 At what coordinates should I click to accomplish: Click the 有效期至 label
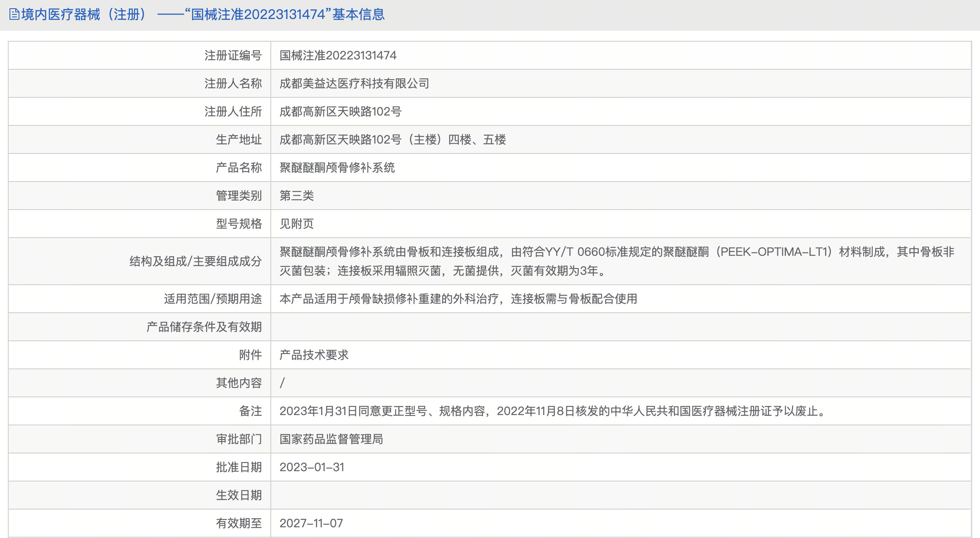coord(239,523)
